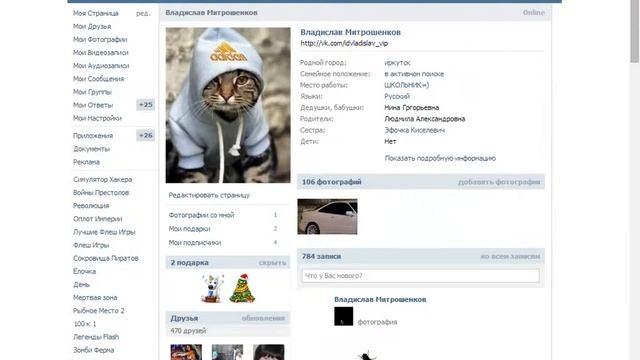The height and width of the screenshot is (360, 640).
Task: Click the Christmas tree gift icon
Action: 242,288
